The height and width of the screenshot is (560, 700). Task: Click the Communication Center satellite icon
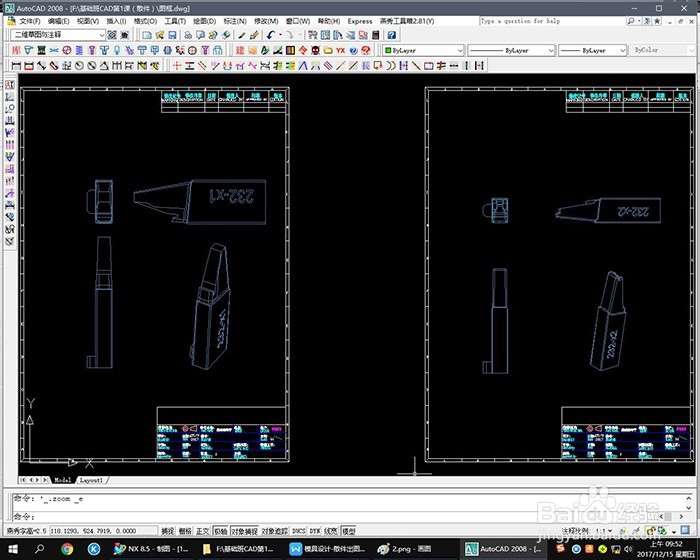pos(648,21)
